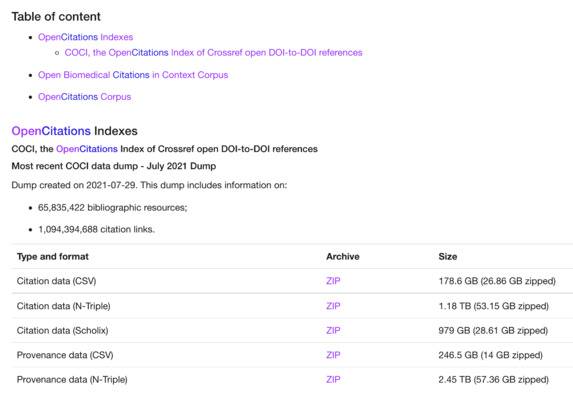Select the Provenance data (N-Triple) row label
This screenshot has height=400, width=573.
pyautogui.click(x=72, y=380)
